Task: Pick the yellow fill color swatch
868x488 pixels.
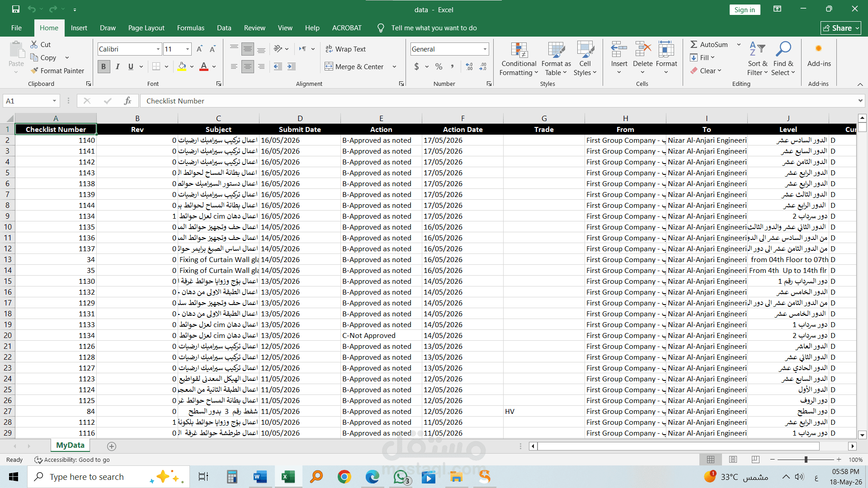Action: 182,66
